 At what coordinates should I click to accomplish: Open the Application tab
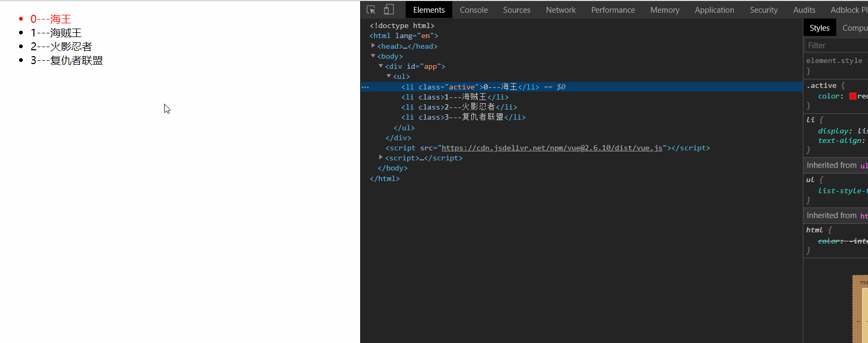714,10
